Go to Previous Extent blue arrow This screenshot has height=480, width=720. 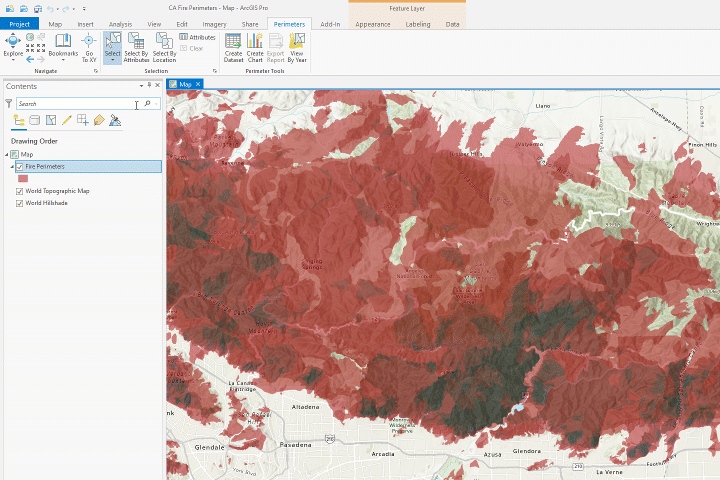tap(30, 59)
